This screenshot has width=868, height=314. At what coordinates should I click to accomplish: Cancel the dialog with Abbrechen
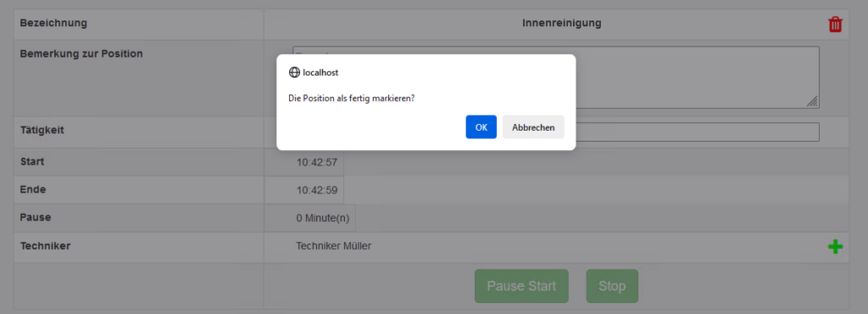pos(533,126)
